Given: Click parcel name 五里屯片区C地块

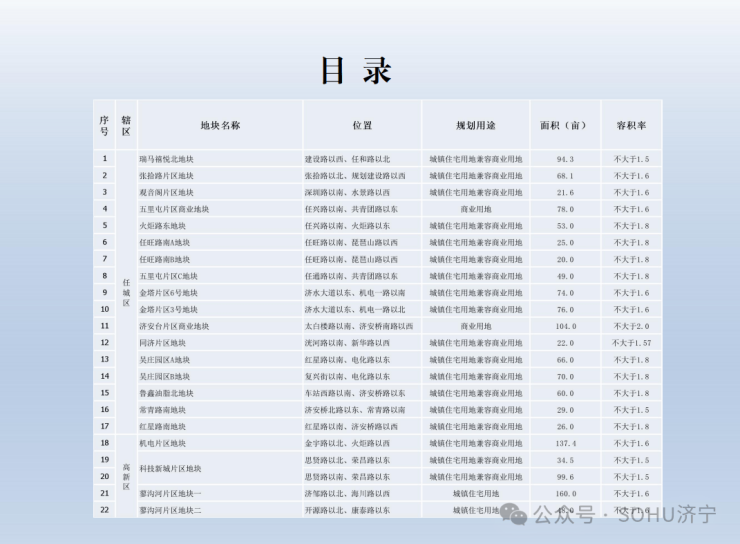Looking at the screenshot, I should tap(168, 276).
